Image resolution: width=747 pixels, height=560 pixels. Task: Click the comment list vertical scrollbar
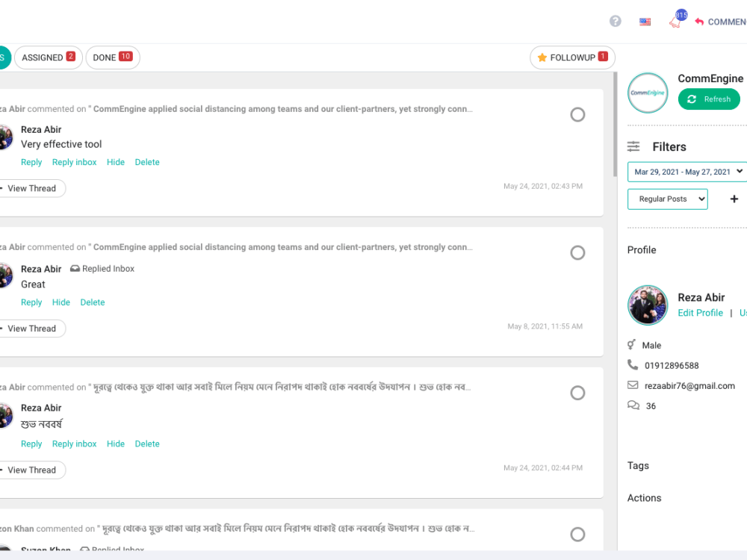tap(615, 125)
